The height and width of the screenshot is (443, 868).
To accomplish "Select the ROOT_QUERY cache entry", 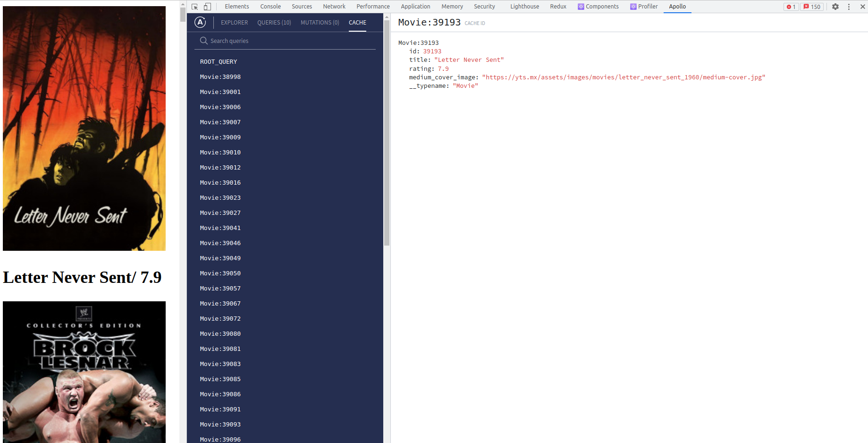I will coord(219,61).
